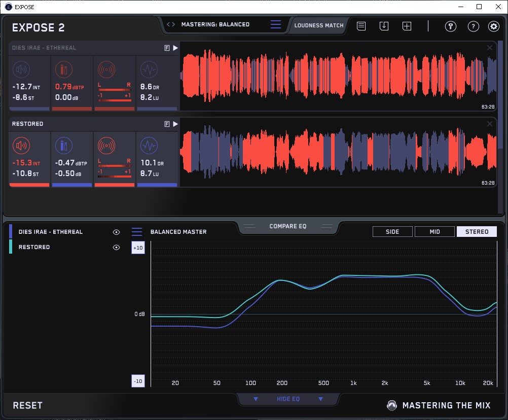Open the notes list icon in top toolbar
508x420 pixels.
361,26
